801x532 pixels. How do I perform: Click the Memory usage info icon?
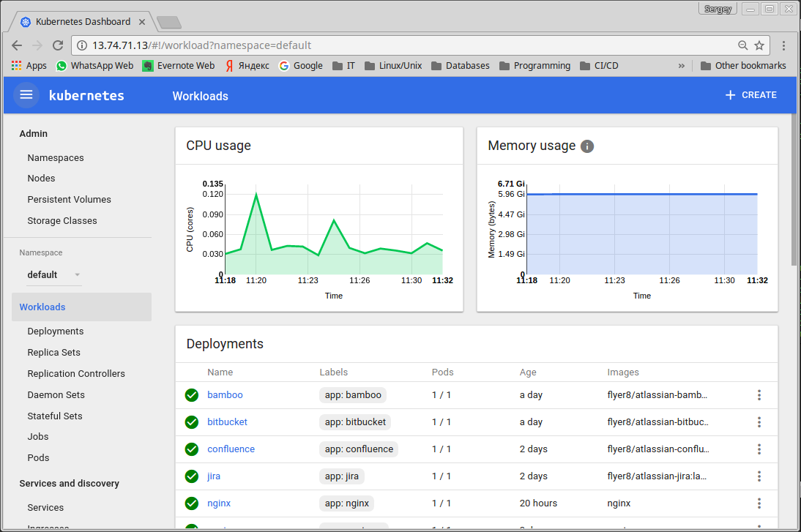[586, 146]
